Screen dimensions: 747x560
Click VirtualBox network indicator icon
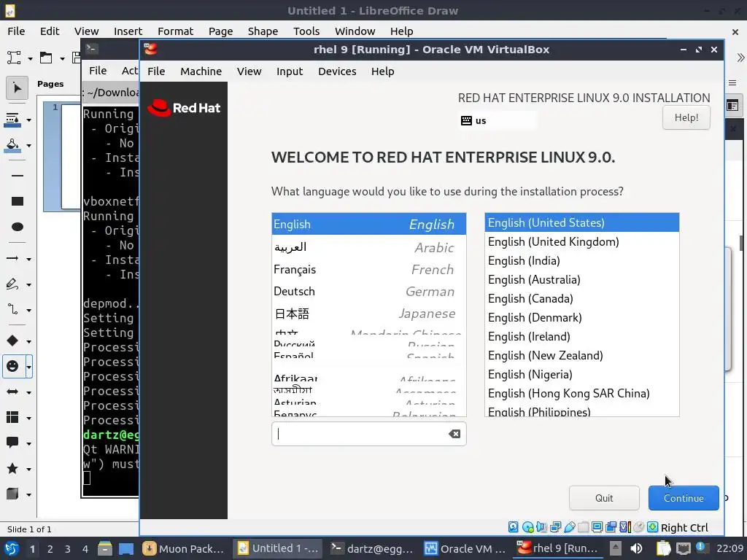click(x=555, y=527)
